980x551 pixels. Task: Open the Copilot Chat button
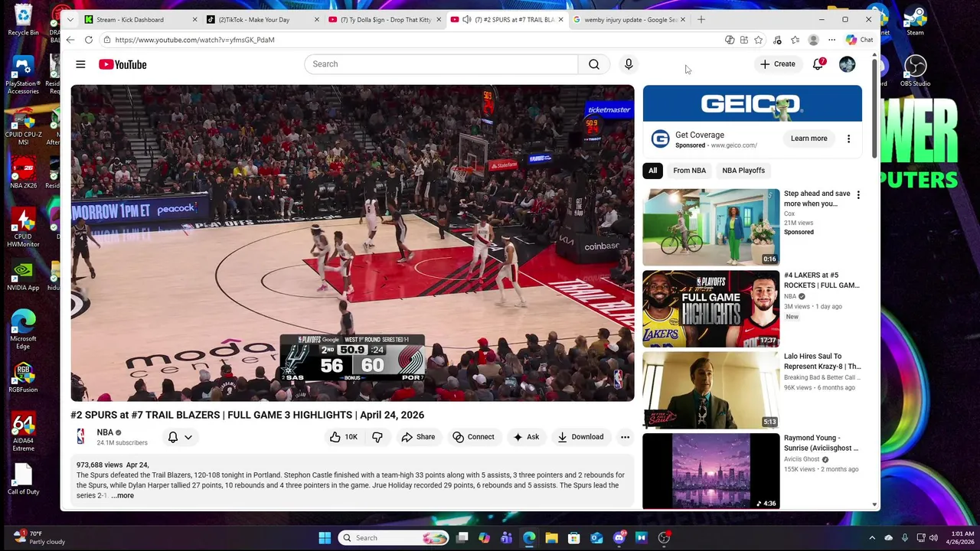860,40
